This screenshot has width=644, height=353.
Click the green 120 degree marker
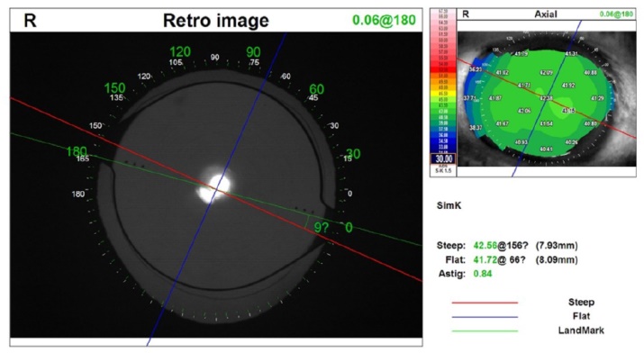(x=180, y=51)
